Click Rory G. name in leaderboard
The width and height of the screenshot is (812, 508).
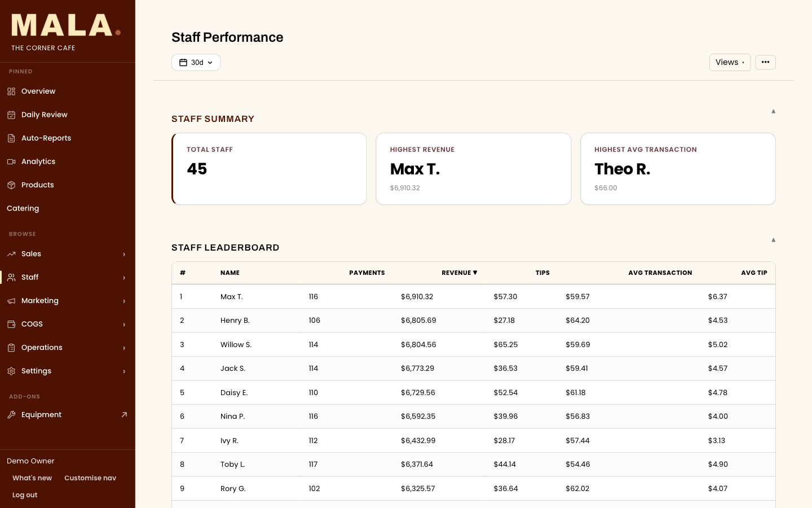tap(233, 489)
